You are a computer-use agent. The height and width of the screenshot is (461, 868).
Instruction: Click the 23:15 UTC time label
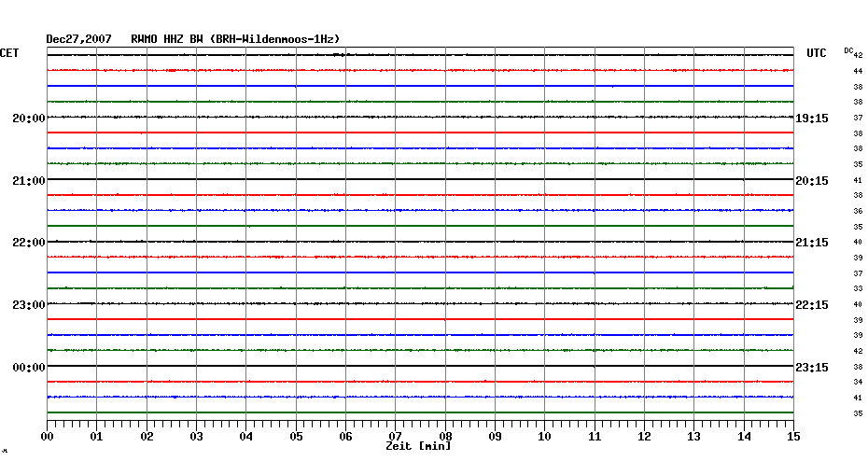coord(812,368)
